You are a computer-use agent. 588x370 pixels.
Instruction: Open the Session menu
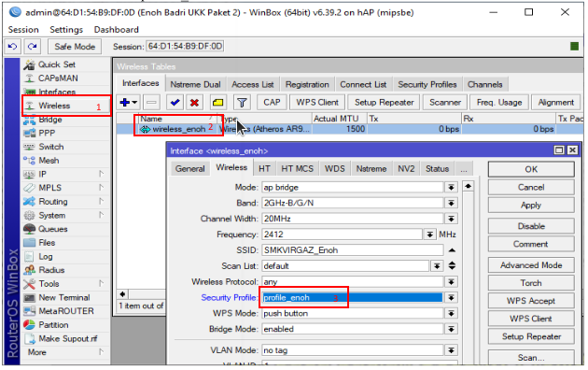click(x=23, y=30)
